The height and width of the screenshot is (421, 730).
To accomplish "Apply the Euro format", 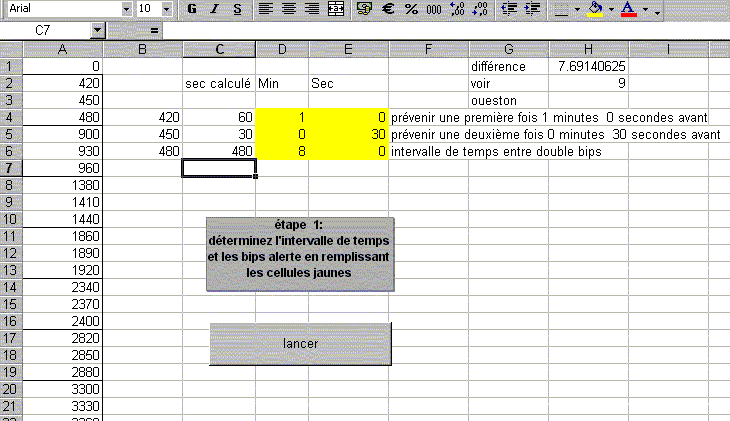I will click(388, 8).
